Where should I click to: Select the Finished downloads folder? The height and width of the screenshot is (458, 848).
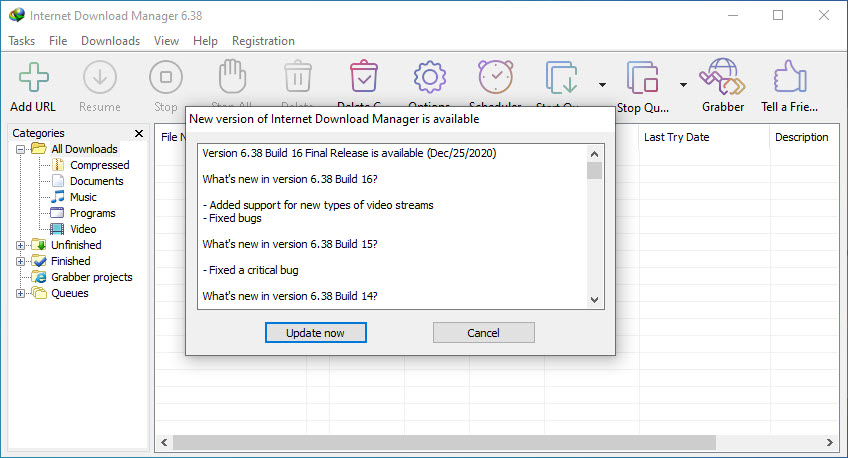(71, 261)
